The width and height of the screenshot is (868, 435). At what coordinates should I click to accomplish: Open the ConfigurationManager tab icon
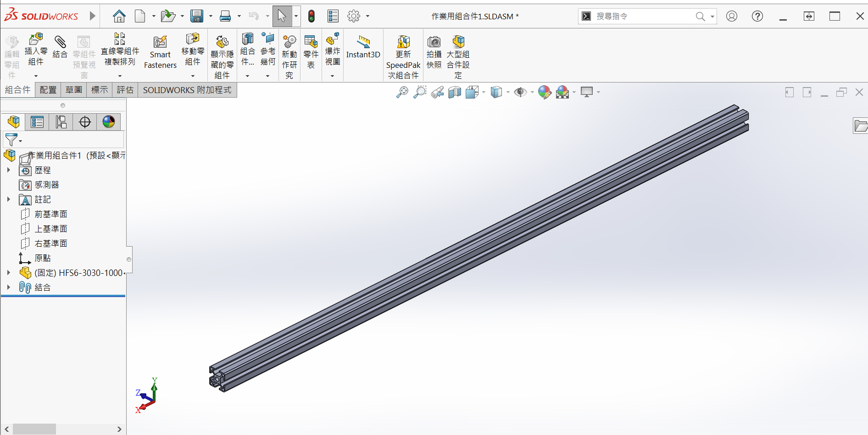coord(61,122)
